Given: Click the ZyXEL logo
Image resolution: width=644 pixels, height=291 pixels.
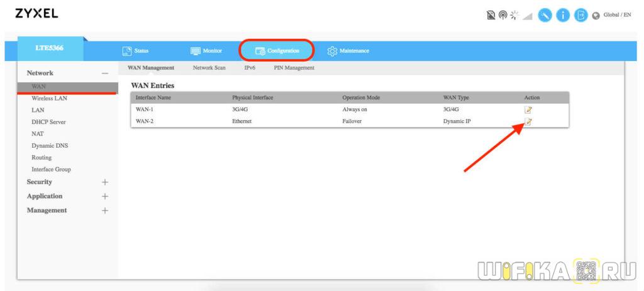Looking at the screenshot, I should 36,14.
